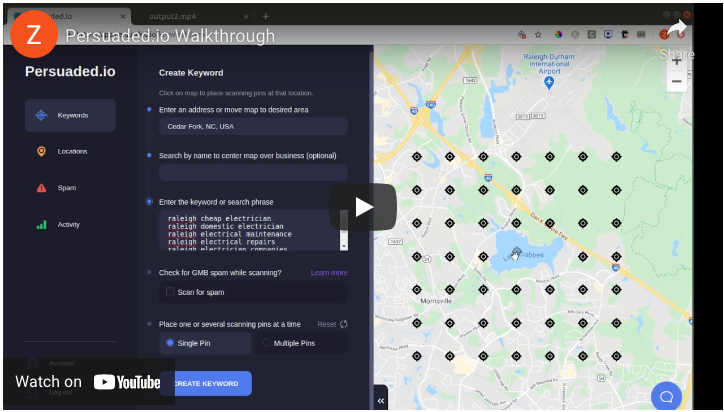Viewport: 724px width, 412px height.
Task: Play the Persuaded.io Walkthrough video
Action: pyautogui.click(x=363, y=207)
